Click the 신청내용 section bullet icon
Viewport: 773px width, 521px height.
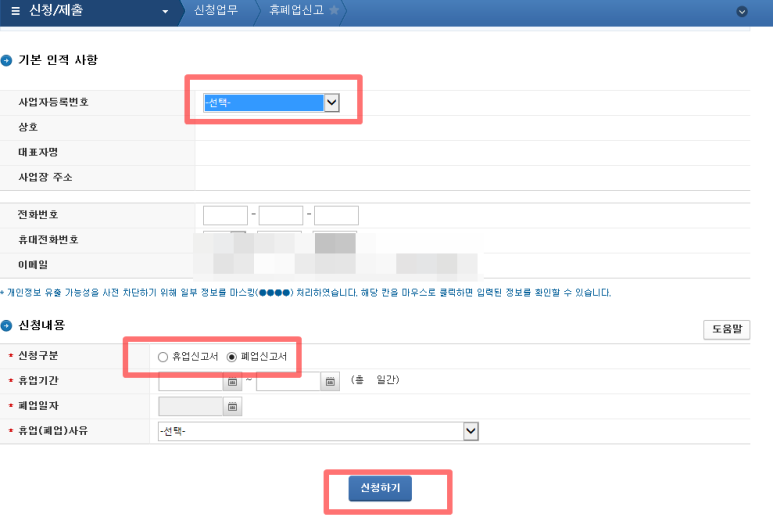pos(6,326)
